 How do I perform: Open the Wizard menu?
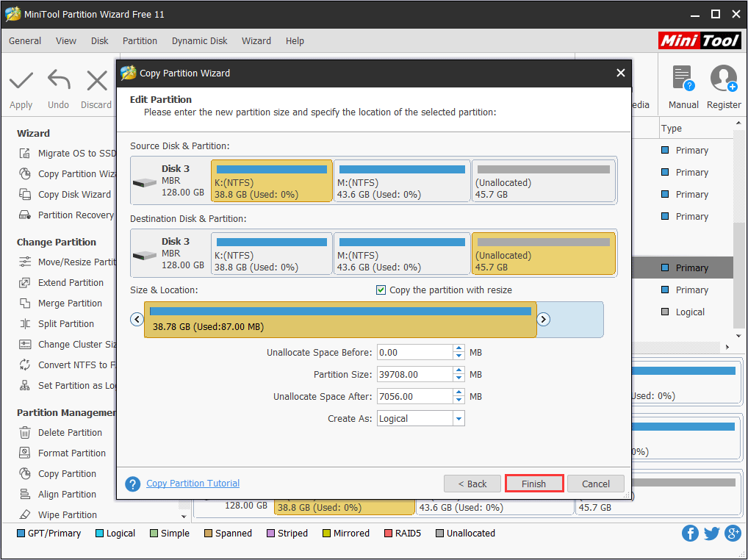pos(256,41)
